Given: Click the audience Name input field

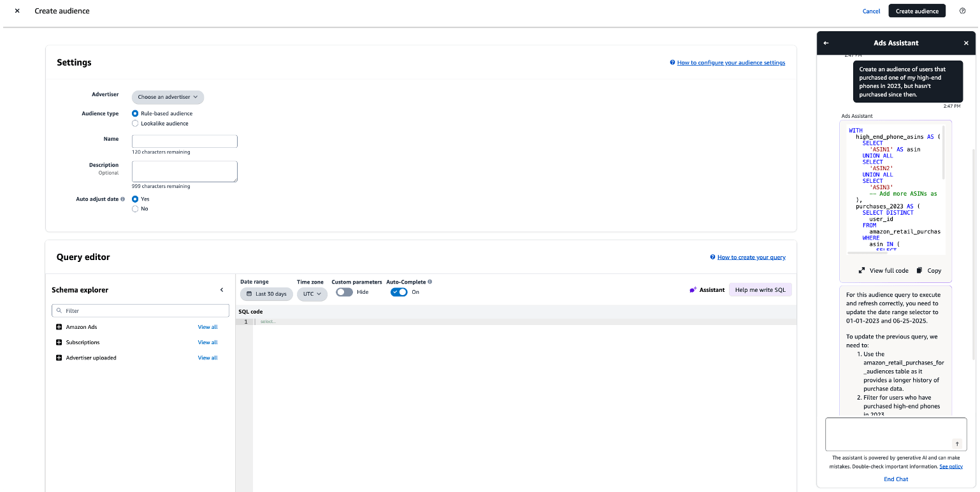Looking at the screenshot, I should 184,141.
